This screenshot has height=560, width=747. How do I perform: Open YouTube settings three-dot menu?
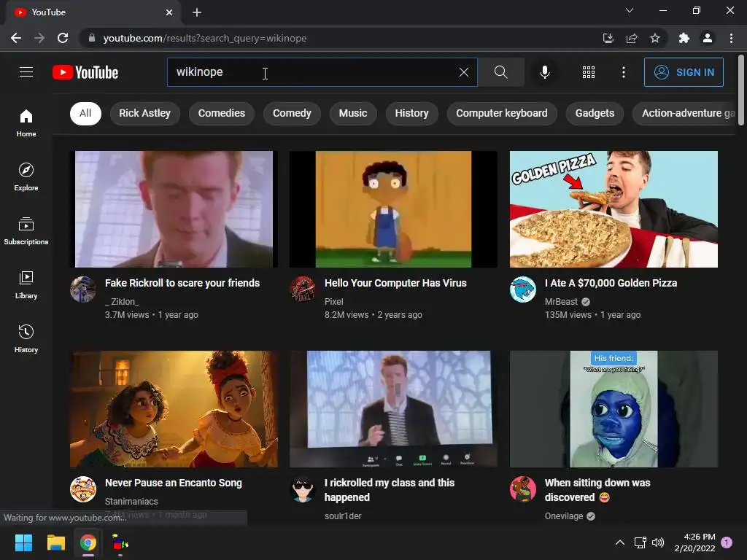[623, 72]
